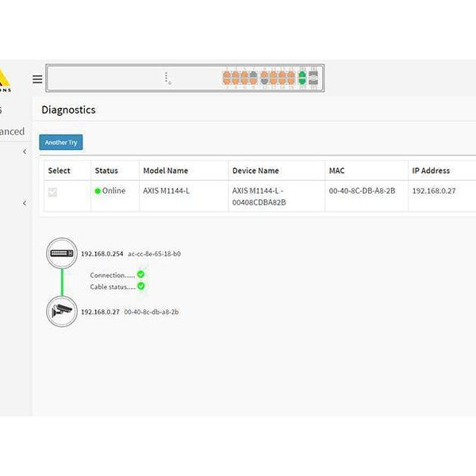Click the green active port on switch panel
The height and width of the screenshot is (476, 476).
pyautogui.click(x=302, y=78)
